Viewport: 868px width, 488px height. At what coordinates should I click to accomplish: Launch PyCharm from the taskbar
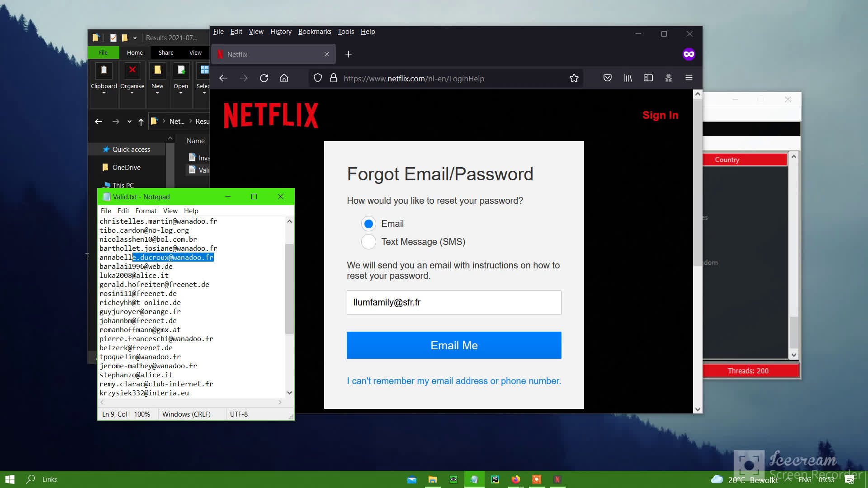point(495,479)
